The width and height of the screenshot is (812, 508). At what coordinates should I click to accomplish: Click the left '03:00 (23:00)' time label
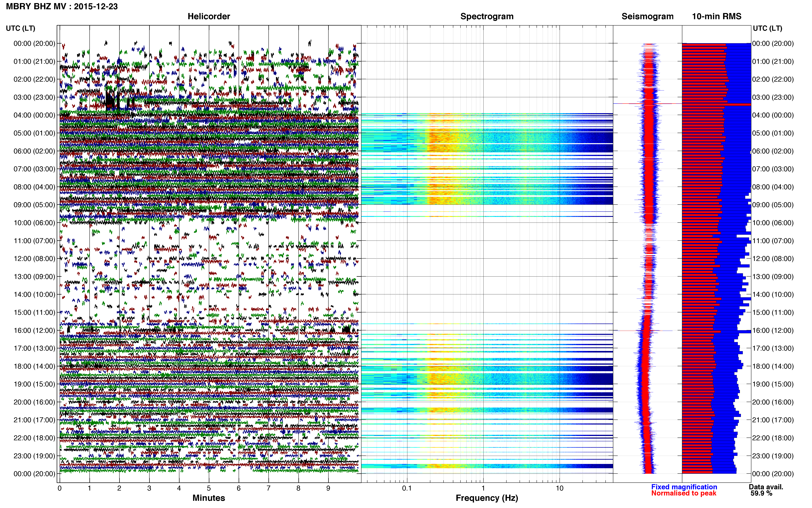click(x=34, y=97)
